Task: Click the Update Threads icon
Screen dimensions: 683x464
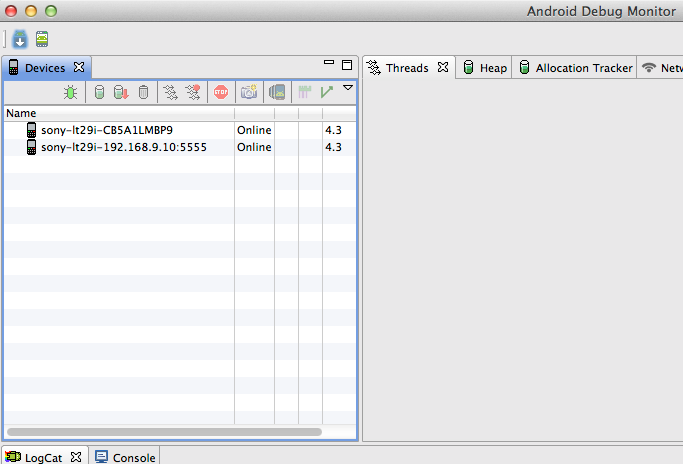Action: 170,92
